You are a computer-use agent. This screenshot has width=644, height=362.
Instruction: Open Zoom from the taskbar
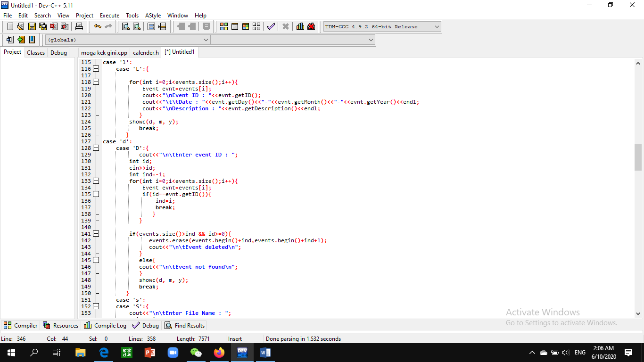(x=173, y=352)
